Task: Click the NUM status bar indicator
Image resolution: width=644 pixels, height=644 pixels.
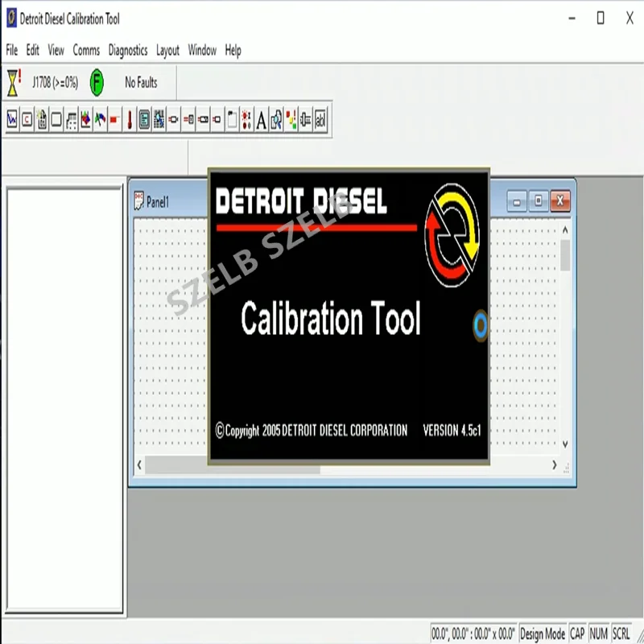Action: (x=598, y=634)
